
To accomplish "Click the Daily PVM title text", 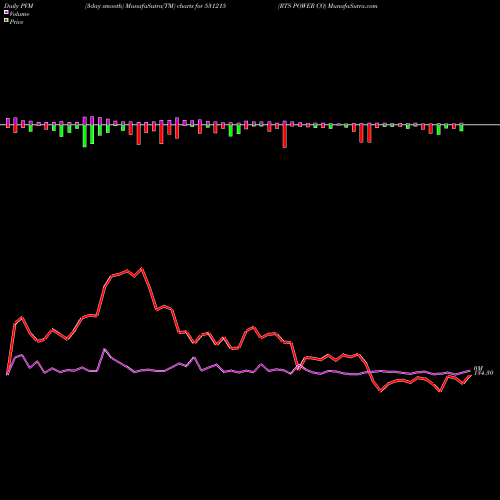I will point(19,6).
